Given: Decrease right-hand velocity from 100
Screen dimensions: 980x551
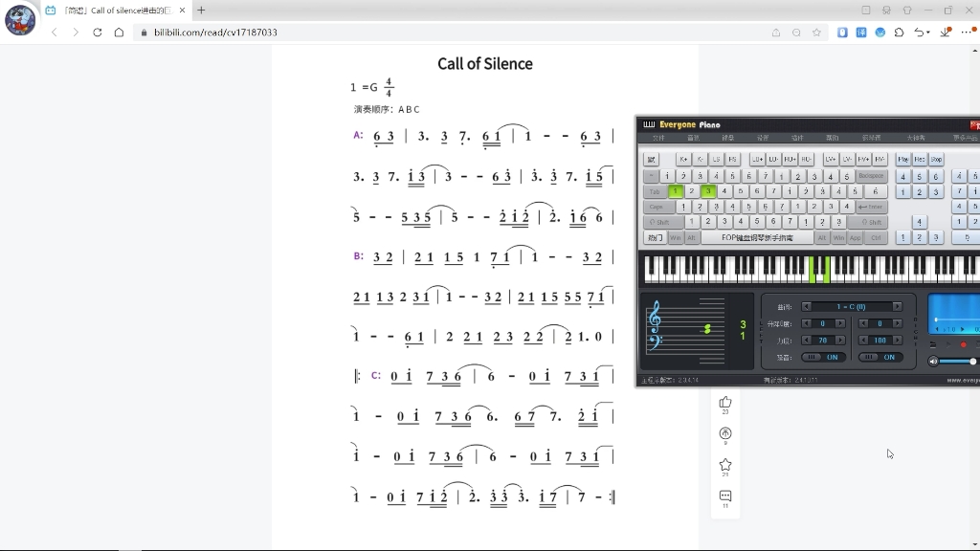Looking at the screenshot, I should coord(863,341).
